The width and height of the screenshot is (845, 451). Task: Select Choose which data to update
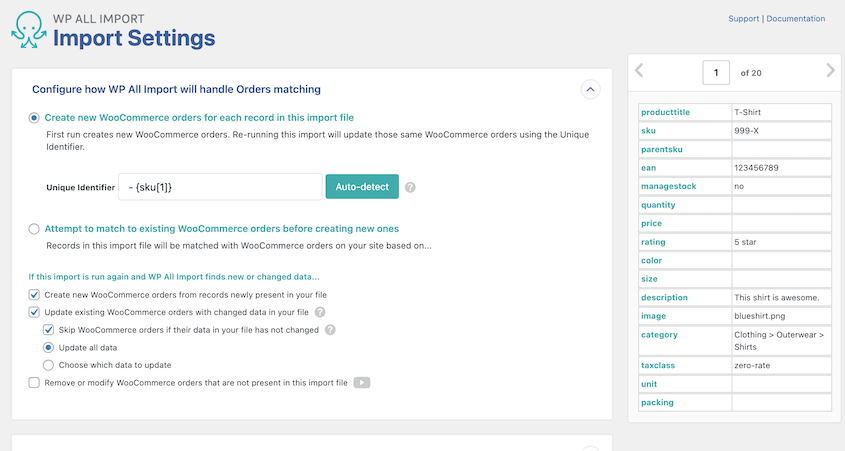48,364
